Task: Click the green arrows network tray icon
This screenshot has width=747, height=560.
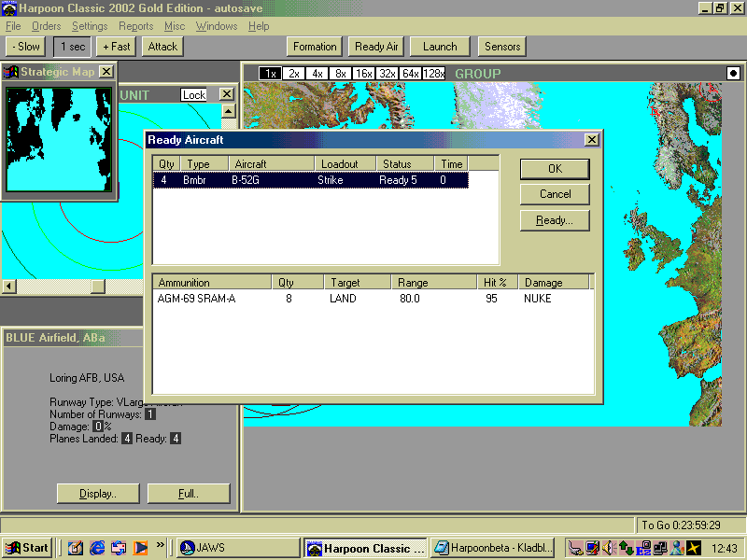Action: pos(627,548)
